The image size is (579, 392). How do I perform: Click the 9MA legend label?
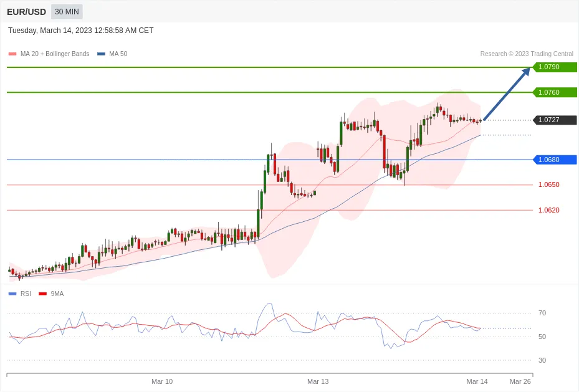point(57,294)
